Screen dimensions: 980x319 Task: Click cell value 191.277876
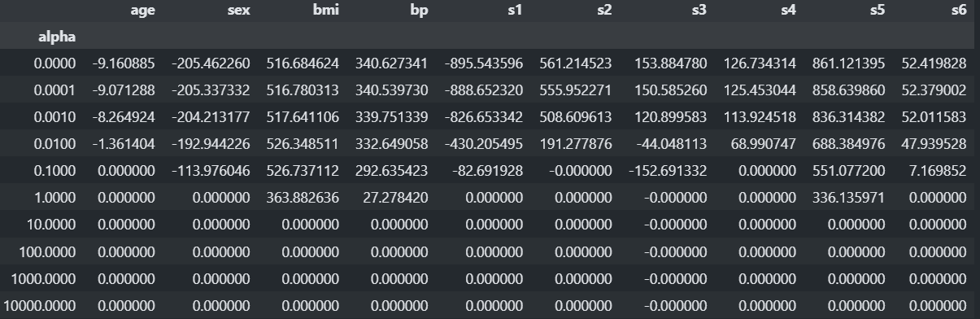point(575,143)
